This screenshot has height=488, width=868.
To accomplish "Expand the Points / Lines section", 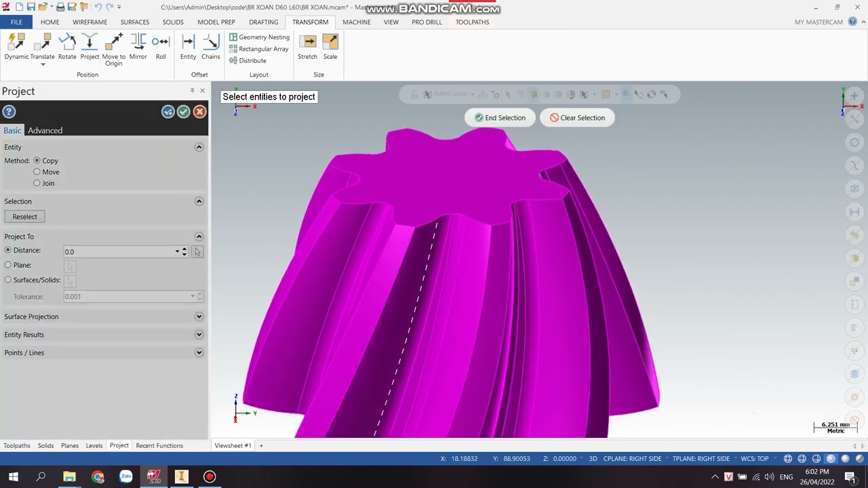I will pos(199,352).
